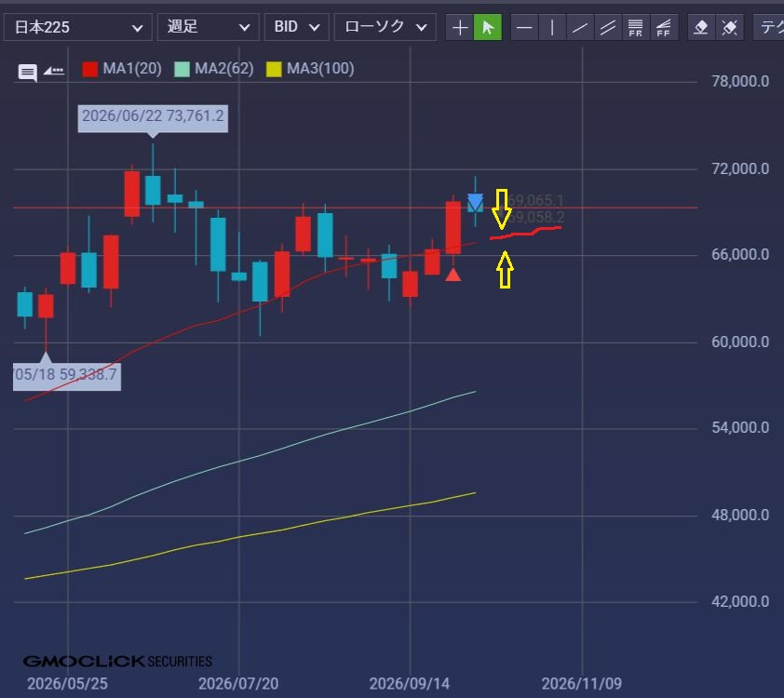Click the 48,000.0 price axis label

740,516
